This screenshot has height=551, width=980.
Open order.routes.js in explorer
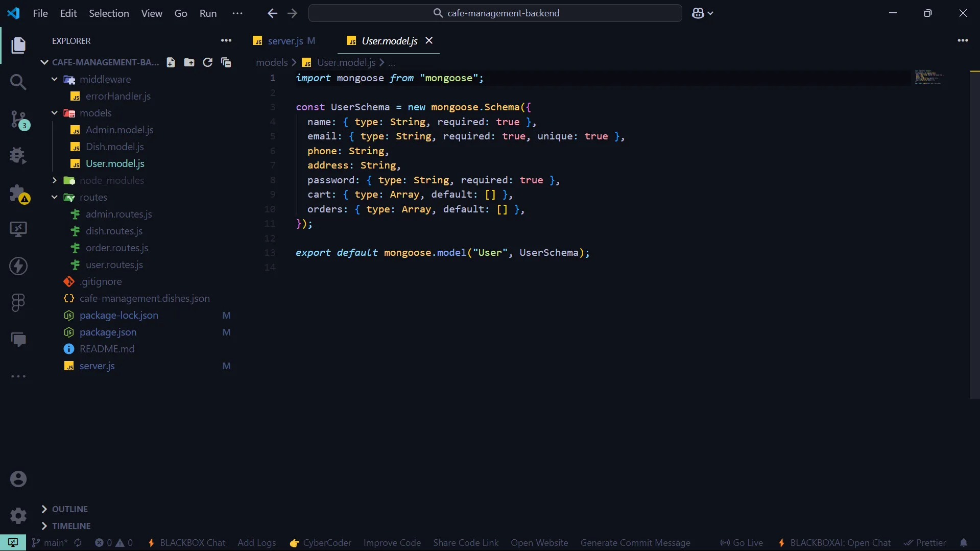[117, 248]
